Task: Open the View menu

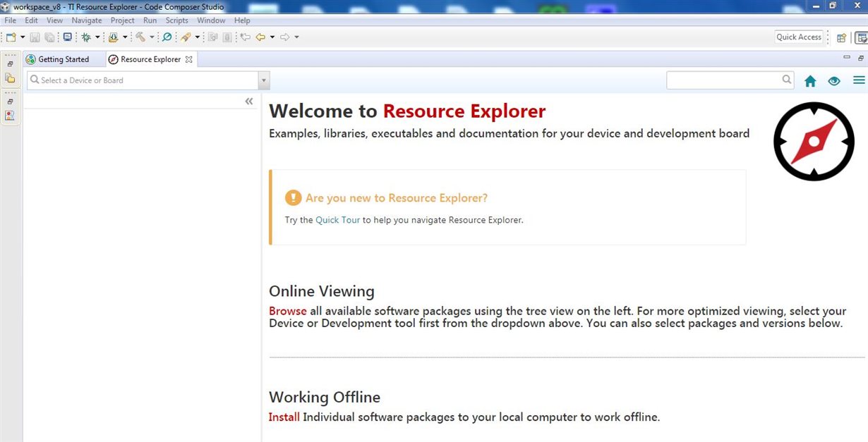Action: [x=54, y=20]
